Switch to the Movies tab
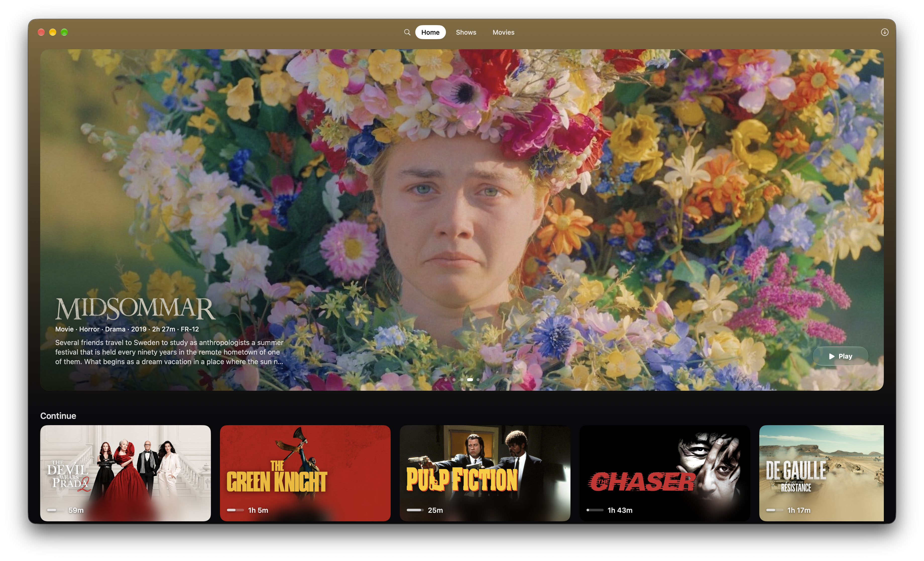 (503, 32)
